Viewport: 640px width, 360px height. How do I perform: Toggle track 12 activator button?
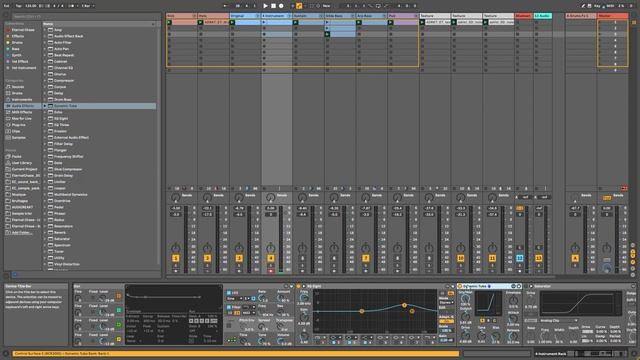[520, 258]
